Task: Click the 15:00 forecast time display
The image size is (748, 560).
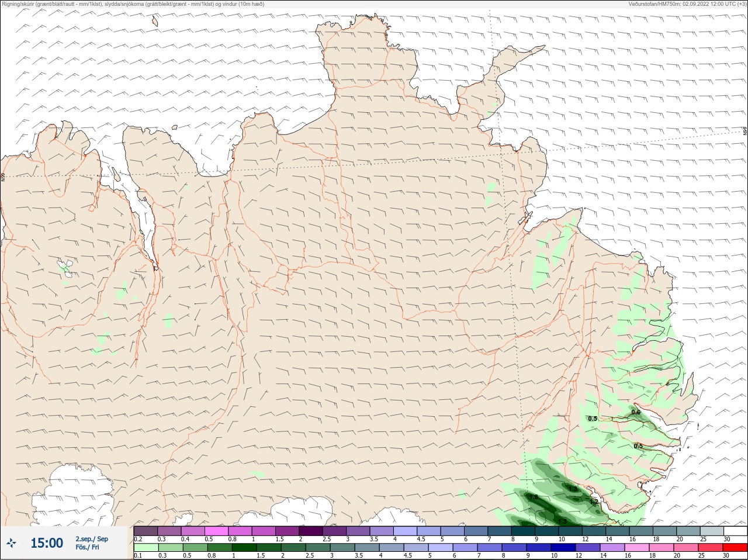Action: point(47,543)
